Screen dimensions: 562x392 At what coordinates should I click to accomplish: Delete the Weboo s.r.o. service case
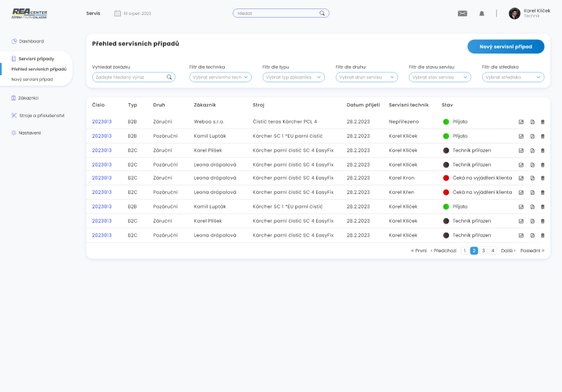[542, 122]
